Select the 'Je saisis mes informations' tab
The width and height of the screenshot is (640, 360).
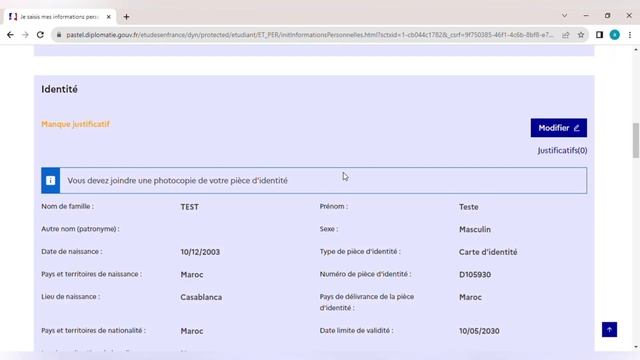point(60,17)
